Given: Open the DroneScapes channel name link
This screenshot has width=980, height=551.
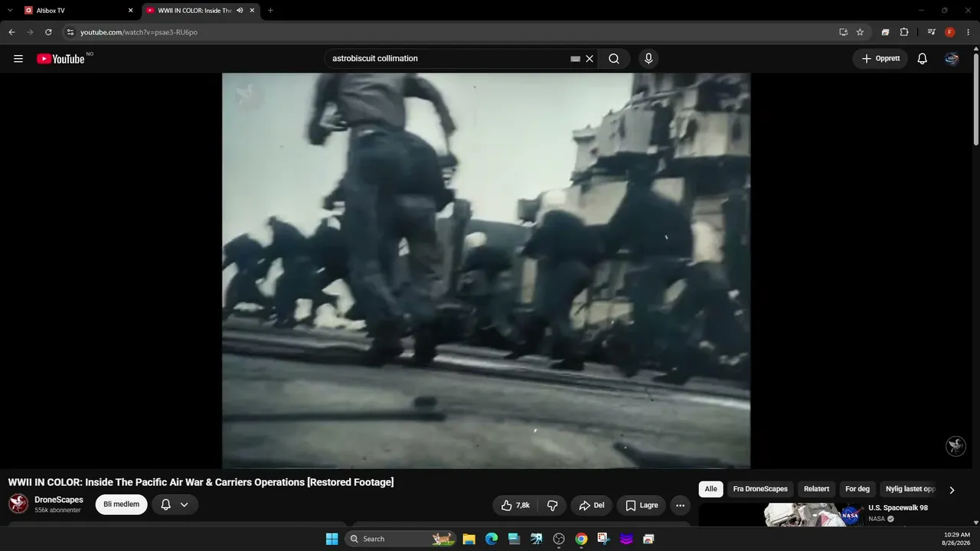Looking at the screenshot, I should coord(59,500).
